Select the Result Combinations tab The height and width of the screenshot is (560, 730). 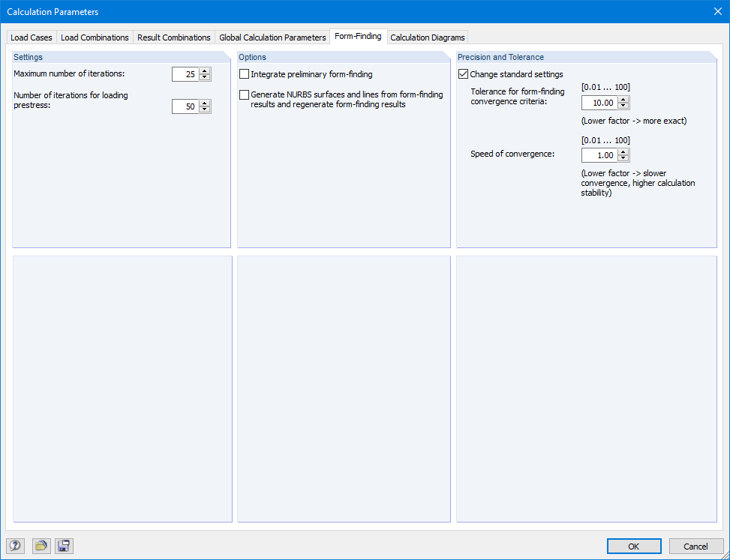[x=174, y=37]
